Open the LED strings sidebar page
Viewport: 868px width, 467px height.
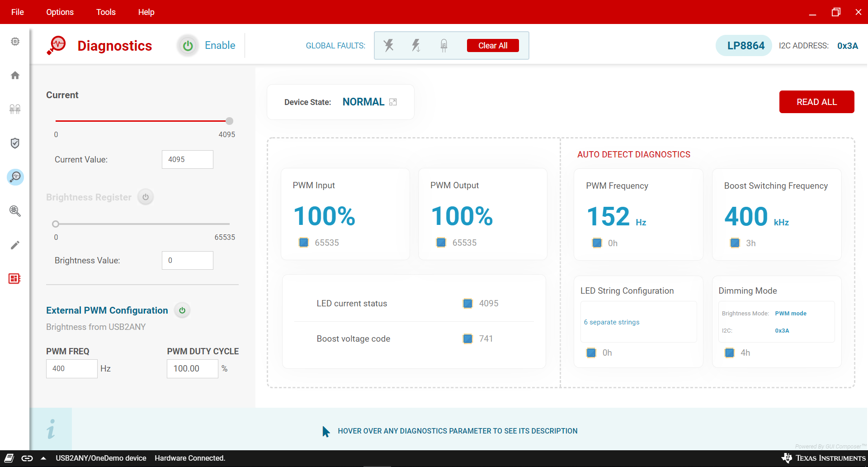[15, 109]
